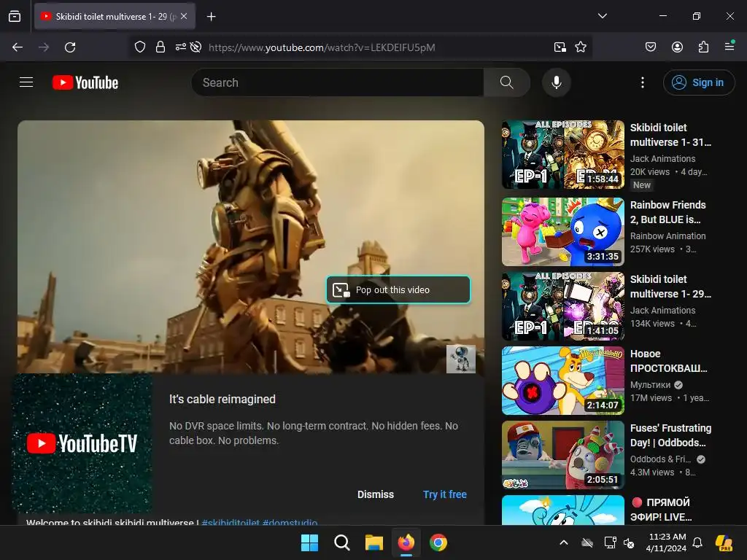Open ПРЯМОЙ ЭФИР live stream thumbnail
The image size is (747, 560).
click(x=563, y=510)
